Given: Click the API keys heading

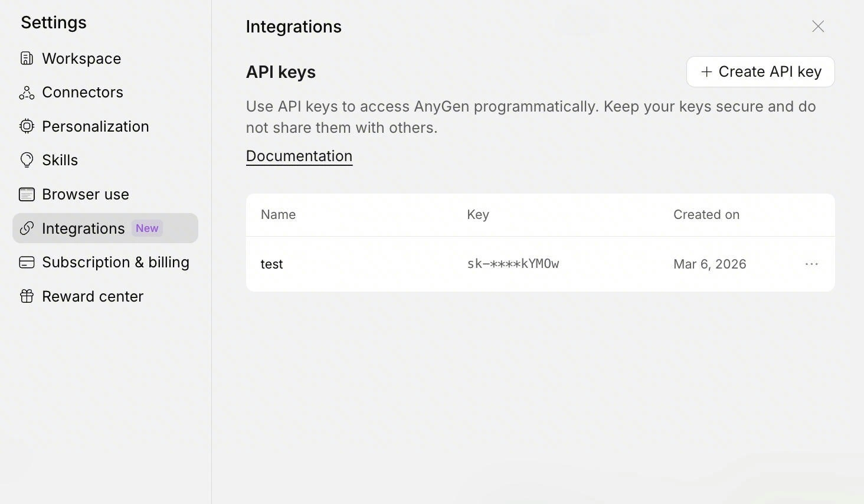Looking at the screenshot, I should point(281,72).
